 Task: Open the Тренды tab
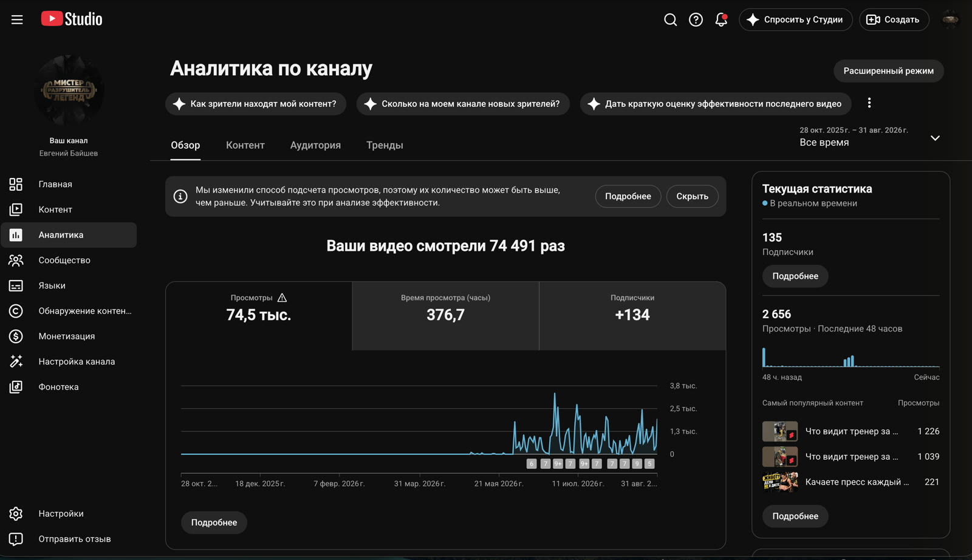tap(385, 145)
